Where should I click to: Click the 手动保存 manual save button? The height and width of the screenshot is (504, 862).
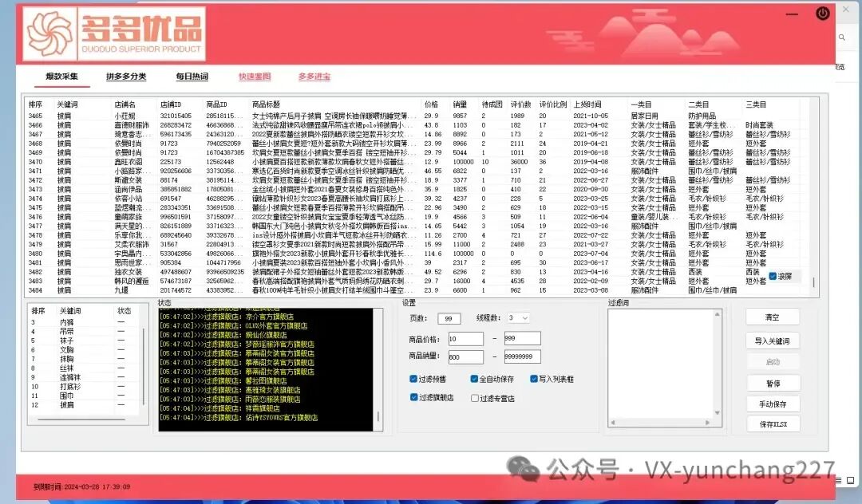(x=773, y=404)
